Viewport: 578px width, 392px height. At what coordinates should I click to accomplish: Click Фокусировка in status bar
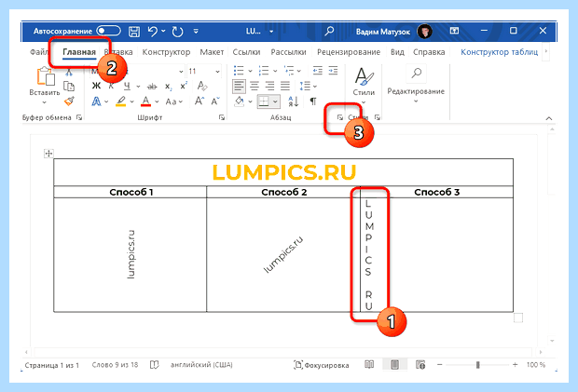click(321, 365)
